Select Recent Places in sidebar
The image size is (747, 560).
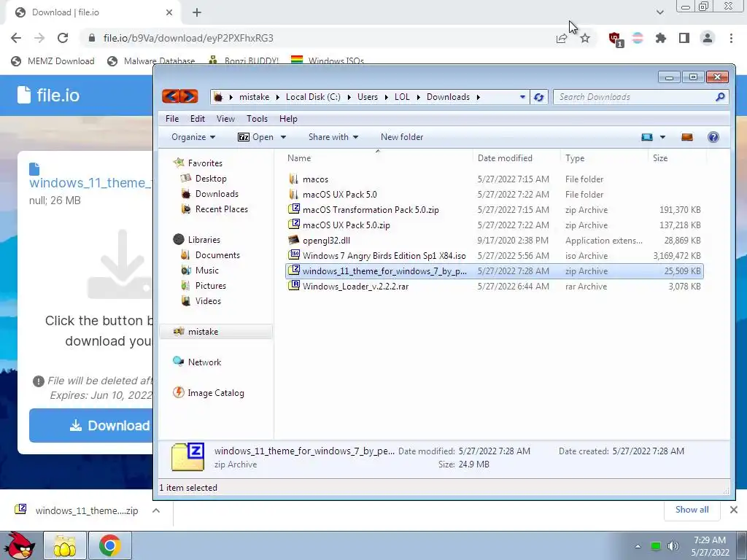[214, 209]
